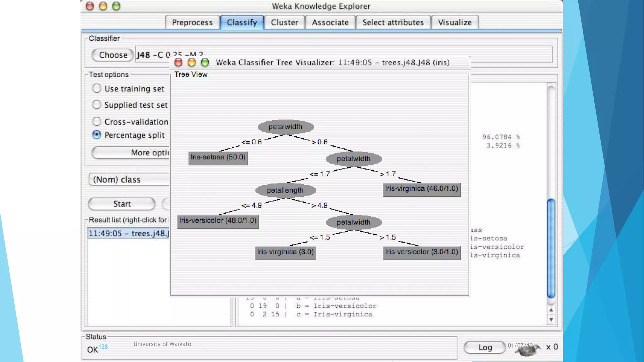Select the 11:49:05 trees.j48 result entry

[x=128, y=233]
